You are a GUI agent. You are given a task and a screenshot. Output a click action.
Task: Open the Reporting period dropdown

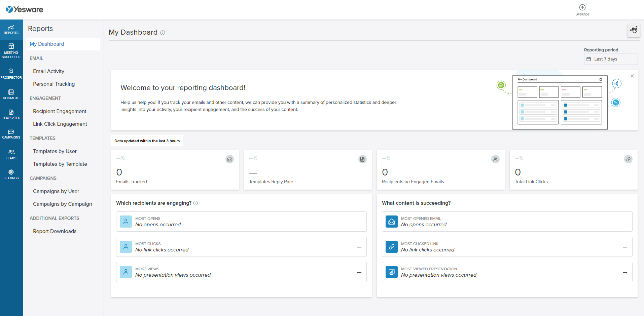pyautogui.click(x=611, y=59)
